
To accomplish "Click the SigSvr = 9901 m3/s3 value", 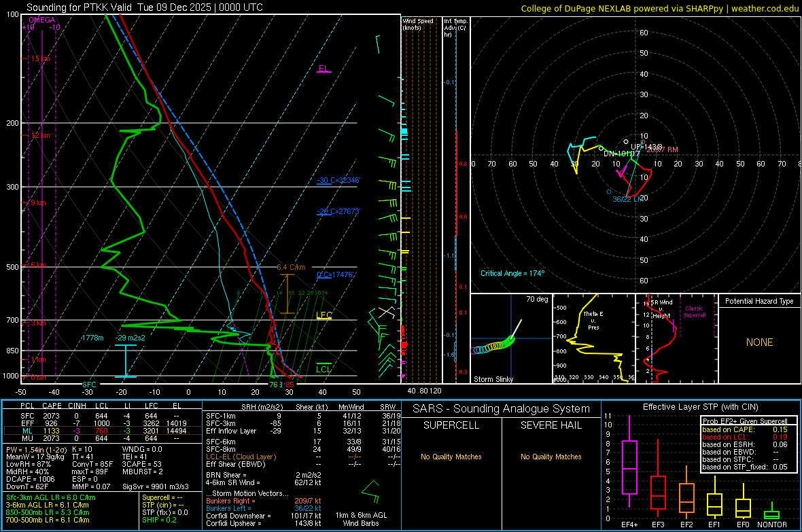I will coord(156,486).
